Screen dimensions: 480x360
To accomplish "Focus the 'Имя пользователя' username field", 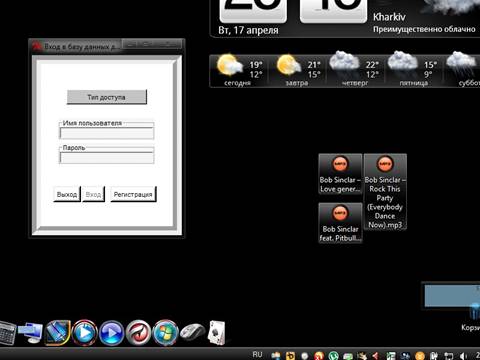I will coord(107,133).
